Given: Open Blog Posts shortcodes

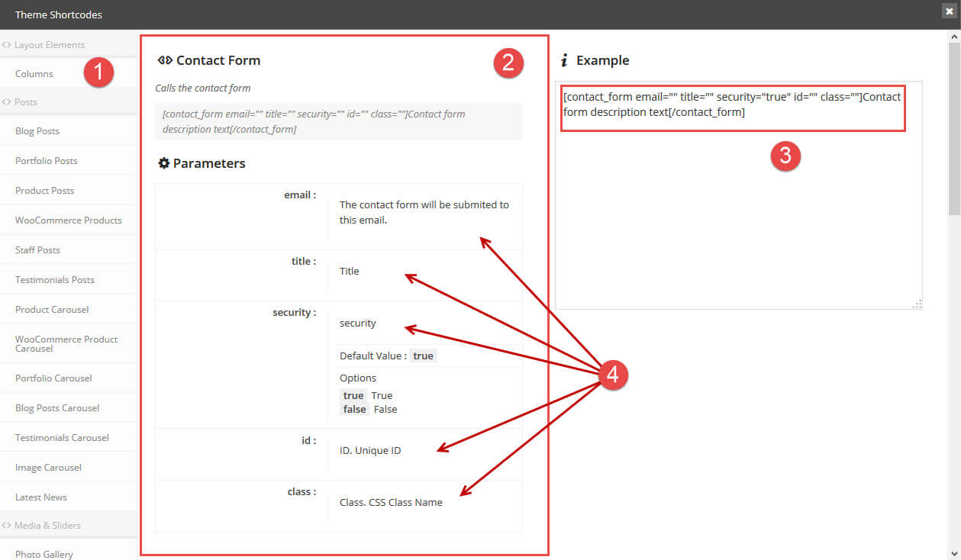Looking at the screenshot, I should pyautogui.click(x=37, y=130).
